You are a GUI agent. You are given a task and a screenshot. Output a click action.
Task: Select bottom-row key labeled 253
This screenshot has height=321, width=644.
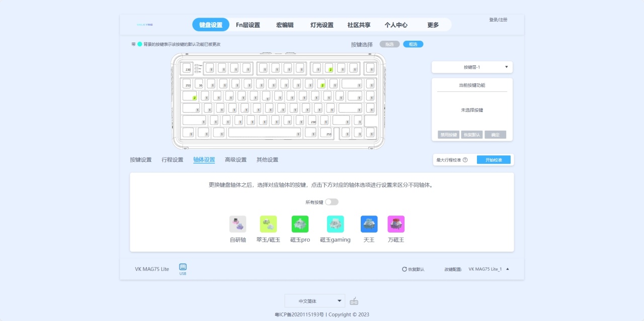(x=327, y=132)
